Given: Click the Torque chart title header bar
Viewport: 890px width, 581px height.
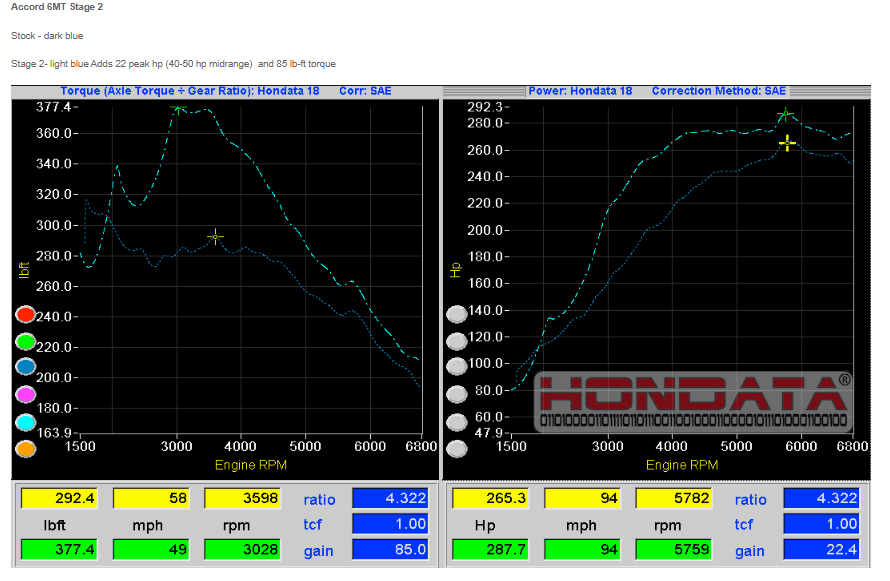Looking at the screenshot, I should (x=190, y=91).
